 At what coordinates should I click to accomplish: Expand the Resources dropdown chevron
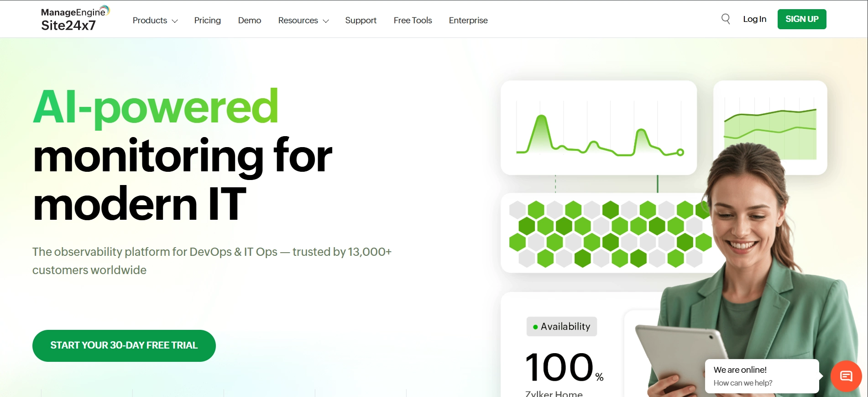tap(326, 21)
